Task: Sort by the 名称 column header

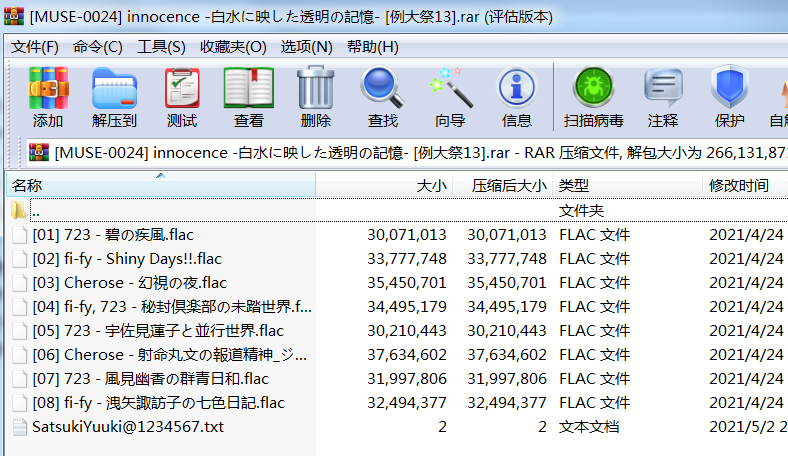Action: 28,186
